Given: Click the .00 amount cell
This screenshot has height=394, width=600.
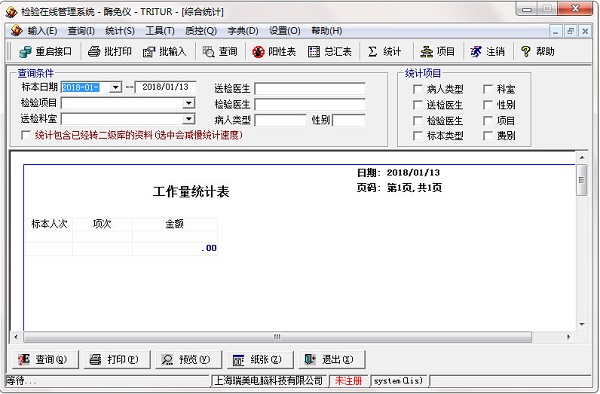Looking at the screenshot, I should (175, 249).
